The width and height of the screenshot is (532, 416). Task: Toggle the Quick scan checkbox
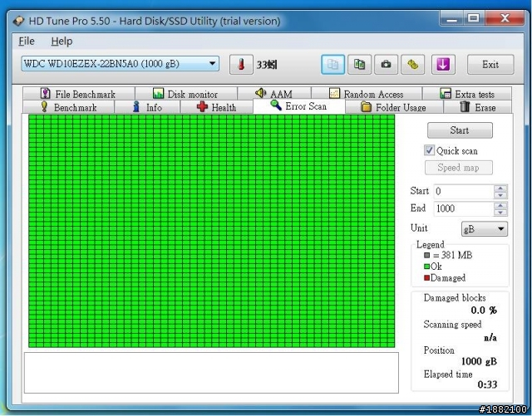click(x=429, y=150)
